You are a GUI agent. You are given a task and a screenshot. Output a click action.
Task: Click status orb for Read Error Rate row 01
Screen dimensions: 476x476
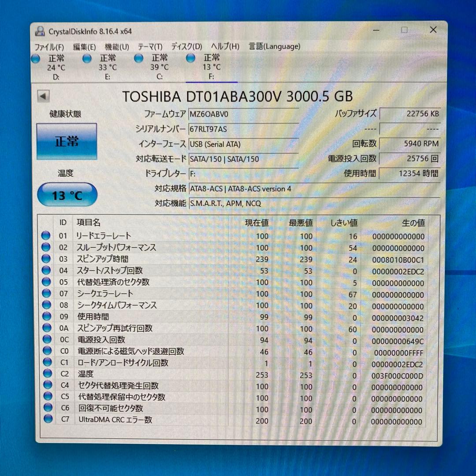click(45, 235)
